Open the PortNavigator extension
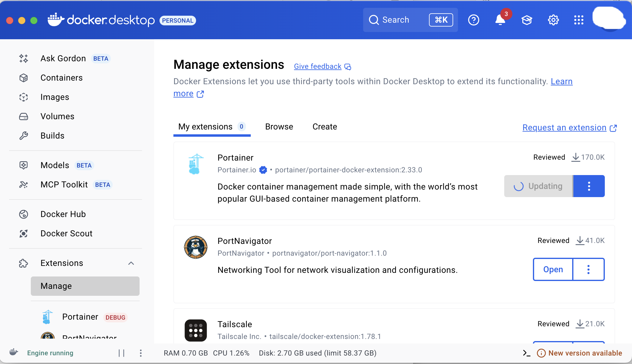The height and width of the screenshot is (364, 632). (553, 269)
